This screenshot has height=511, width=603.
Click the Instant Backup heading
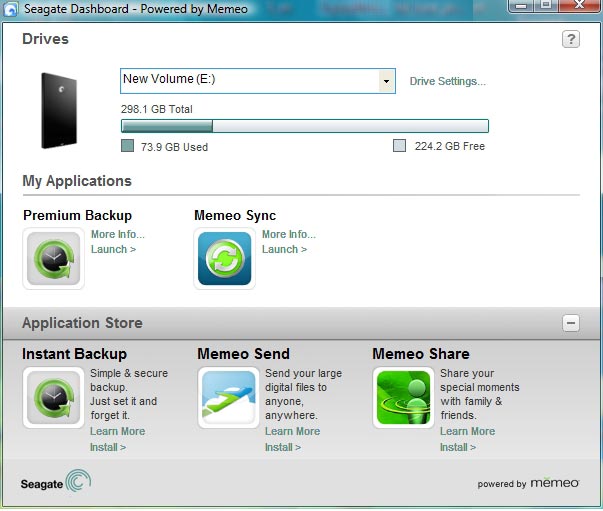[74, 354]
